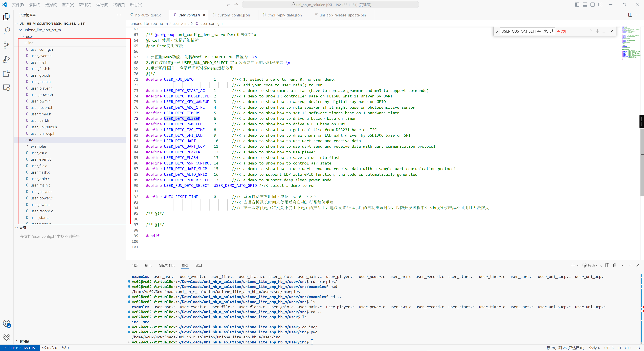
Task: Open the Explorer view in activity bar
Action: pos(7,17)
